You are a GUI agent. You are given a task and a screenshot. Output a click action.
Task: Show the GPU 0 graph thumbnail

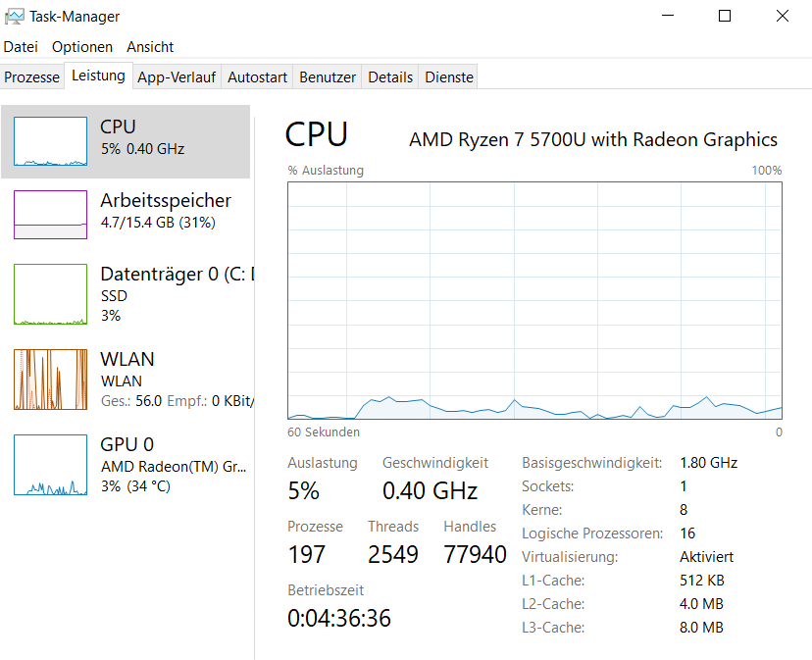[50, 465]
